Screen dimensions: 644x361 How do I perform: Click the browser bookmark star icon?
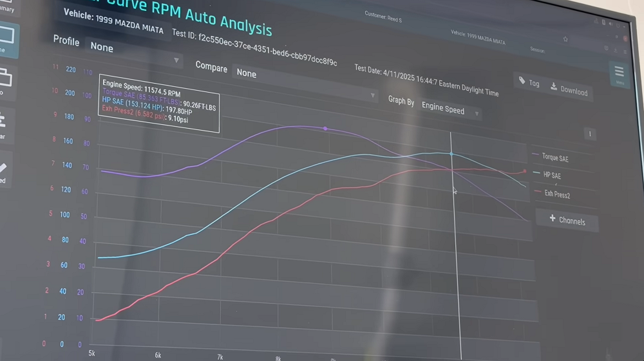coord(565,39)
